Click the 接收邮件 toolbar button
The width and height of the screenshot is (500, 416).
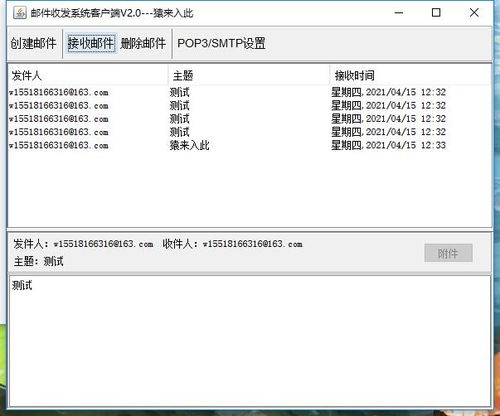coord(91,43)
